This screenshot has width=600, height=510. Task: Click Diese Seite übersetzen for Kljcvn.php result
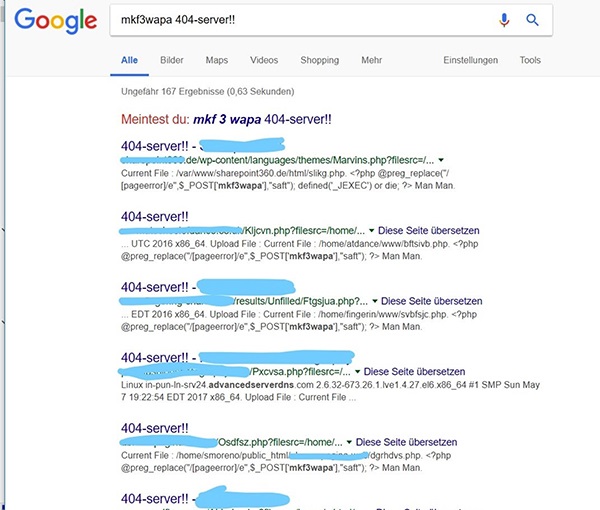coord(429,231)
